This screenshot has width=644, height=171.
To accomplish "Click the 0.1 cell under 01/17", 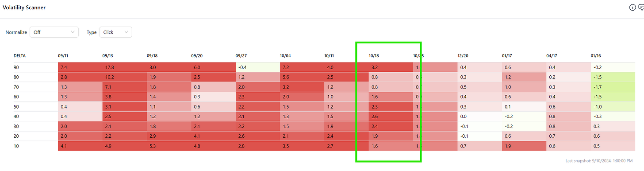I will click(x=524, y=107).
